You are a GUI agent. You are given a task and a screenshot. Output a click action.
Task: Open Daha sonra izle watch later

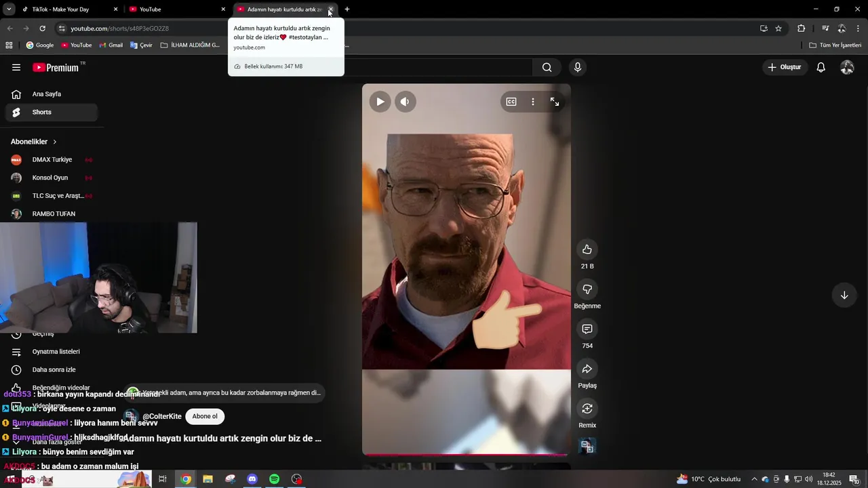tap(52, 370)
